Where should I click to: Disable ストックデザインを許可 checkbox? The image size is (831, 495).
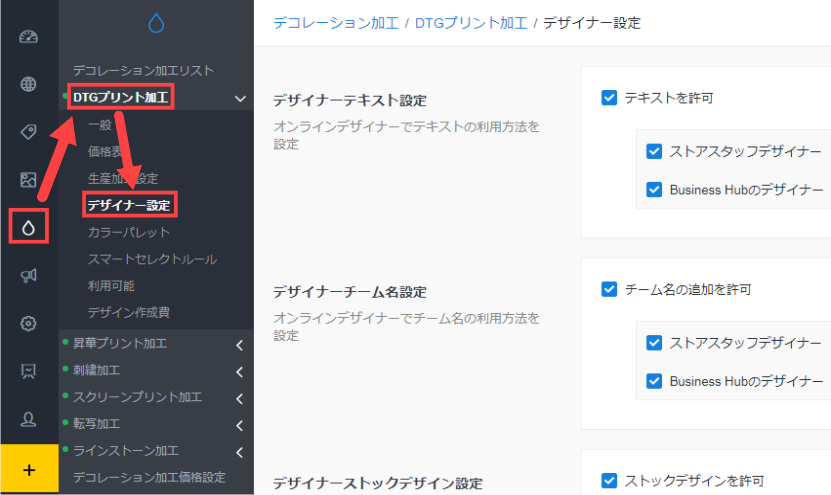[x=609, y=480]
